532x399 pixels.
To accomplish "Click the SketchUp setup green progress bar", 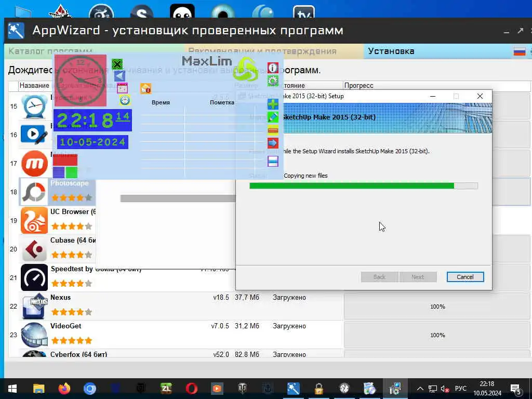I will tap(363, 185).
